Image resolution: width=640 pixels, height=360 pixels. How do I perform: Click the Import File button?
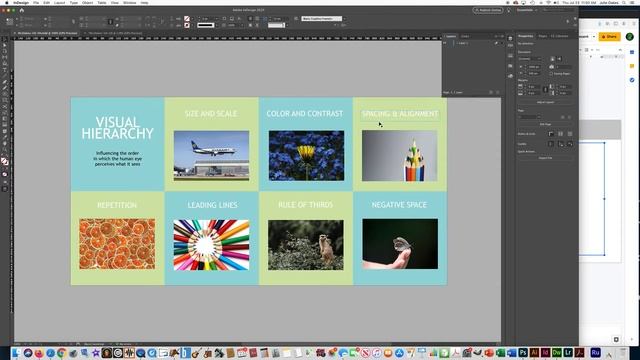545,158
